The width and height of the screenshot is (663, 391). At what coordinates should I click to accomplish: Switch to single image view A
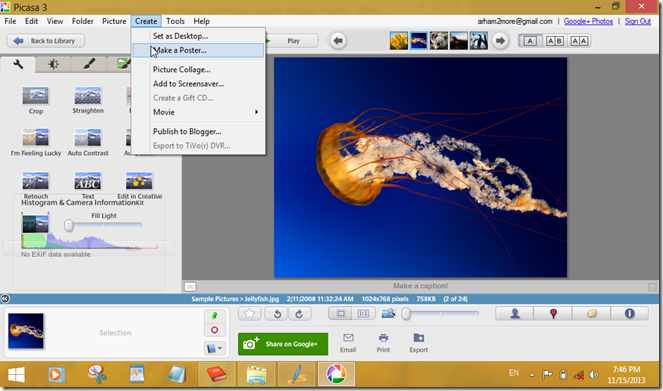530,41
